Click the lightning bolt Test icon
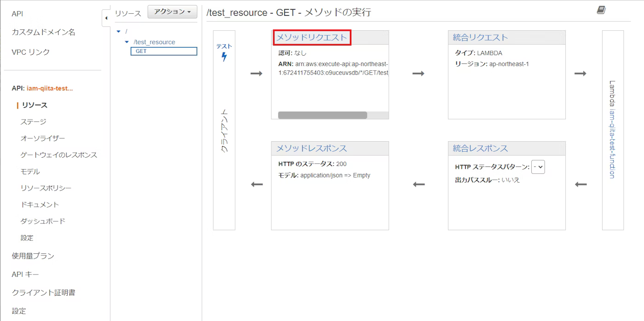 [x=224, y=57]
